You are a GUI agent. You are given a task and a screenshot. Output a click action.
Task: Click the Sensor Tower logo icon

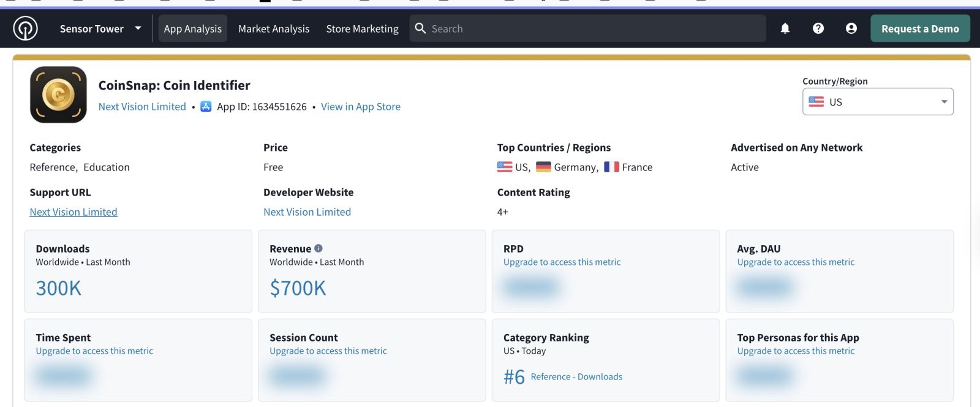[x=25, y=28]
